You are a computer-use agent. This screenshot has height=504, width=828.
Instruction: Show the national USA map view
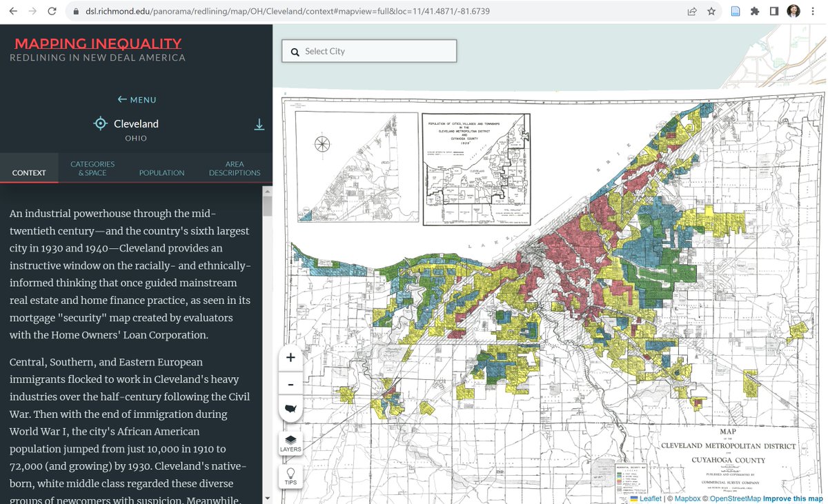coord(290,409)
